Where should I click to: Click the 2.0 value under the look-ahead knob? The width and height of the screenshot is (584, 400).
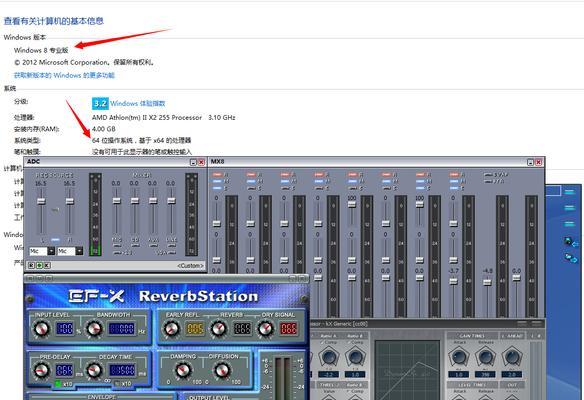pyautogui.click(x=512, y=374)
